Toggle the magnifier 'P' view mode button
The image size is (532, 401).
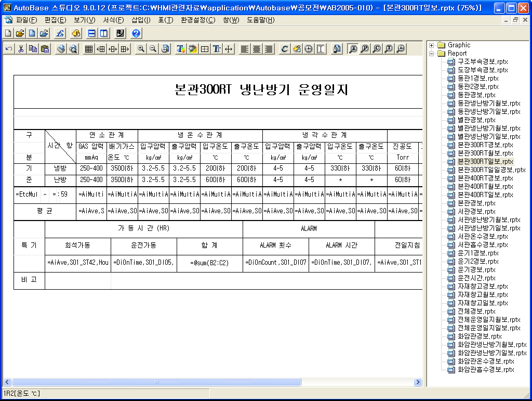point(365,49)
